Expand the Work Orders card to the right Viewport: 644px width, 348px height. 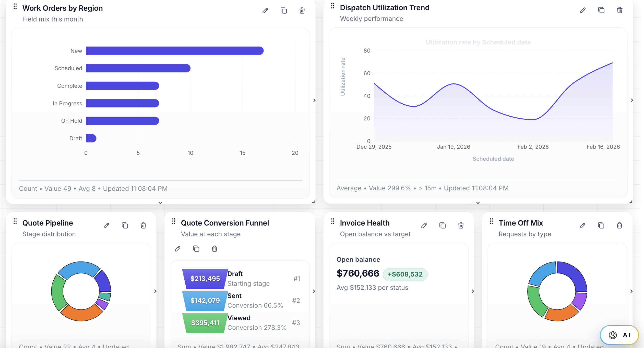click(x=315, y=100)
